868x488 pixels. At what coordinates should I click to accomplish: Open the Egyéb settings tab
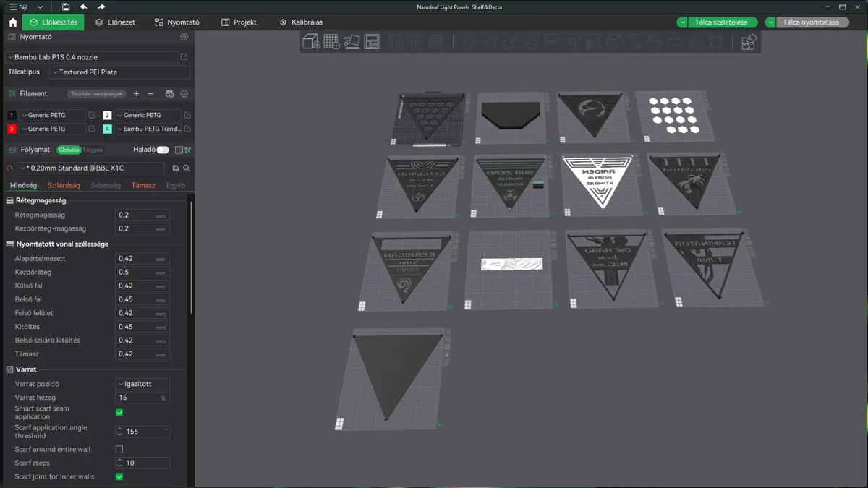point(176,186)
